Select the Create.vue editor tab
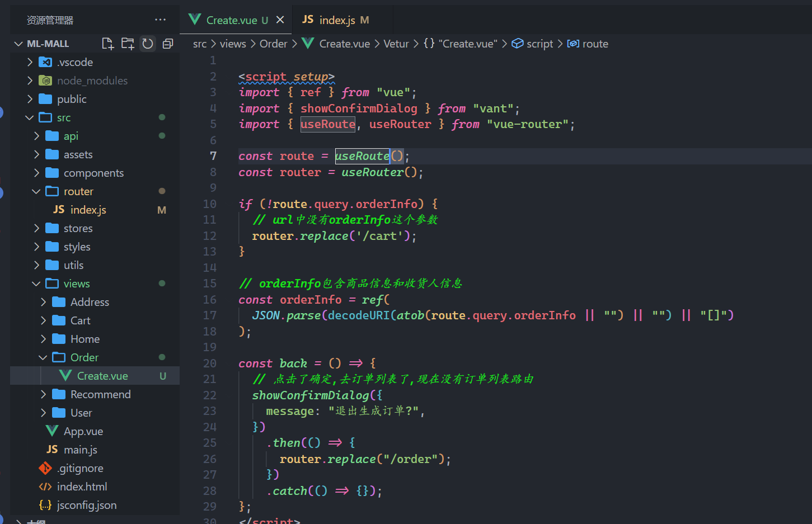 237,20
